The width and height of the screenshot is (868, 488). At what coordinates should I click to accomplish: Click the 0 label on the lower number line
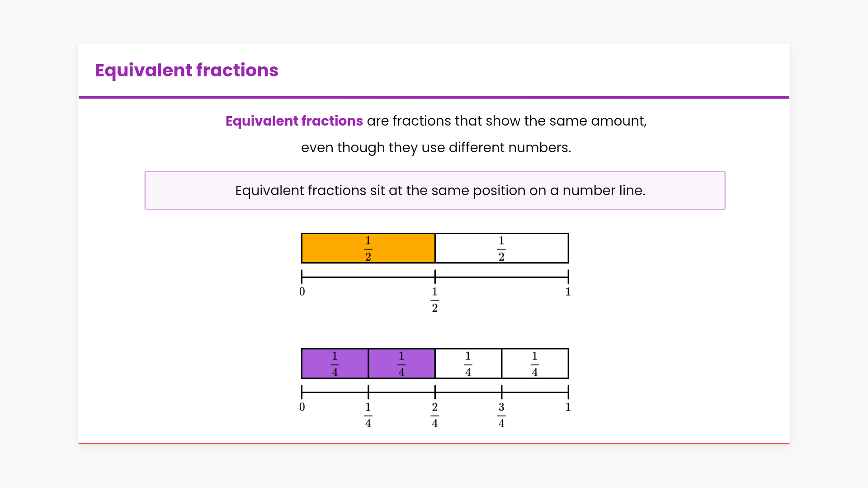pyautogui.click(x=302, y=407)
